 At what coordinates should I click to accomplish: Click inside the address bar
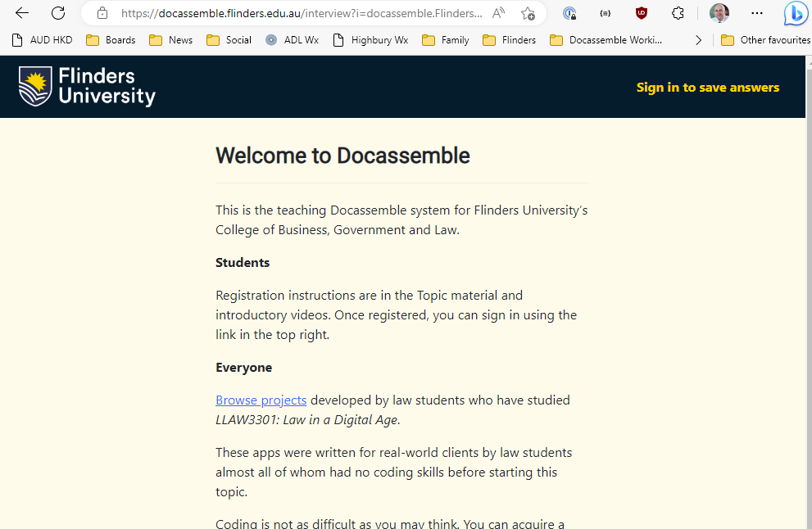tap(287, 13)
